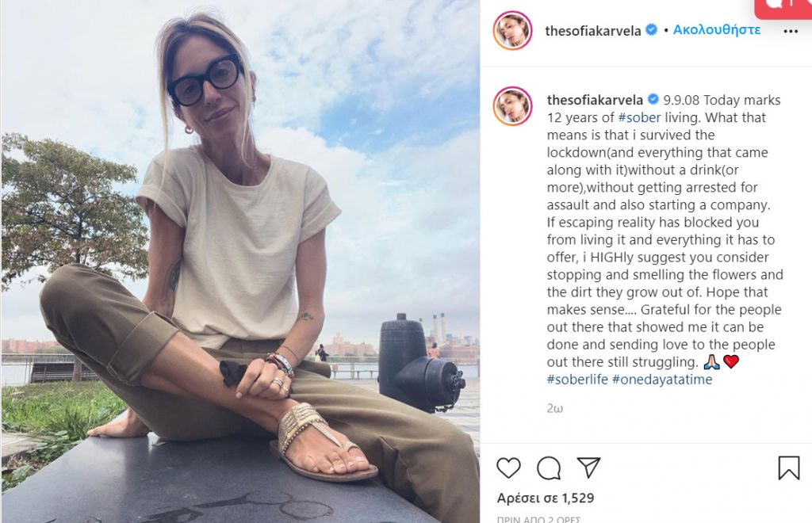View the likes count Αρέσει σε 1,529
The height and width of the screenshot is (523, 812).
click(546, 498)
